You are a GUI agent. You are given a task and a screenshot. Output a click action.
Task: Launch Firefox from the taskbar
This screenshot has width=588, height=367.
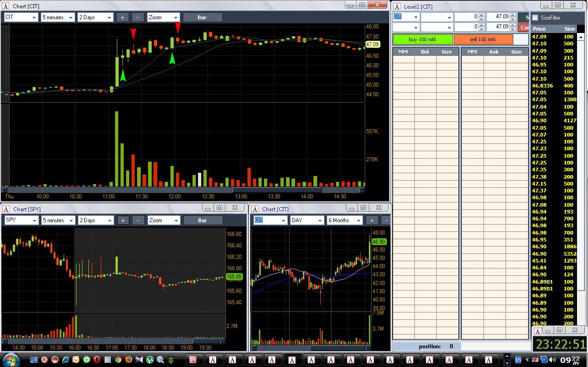click(x=128, y=360)
